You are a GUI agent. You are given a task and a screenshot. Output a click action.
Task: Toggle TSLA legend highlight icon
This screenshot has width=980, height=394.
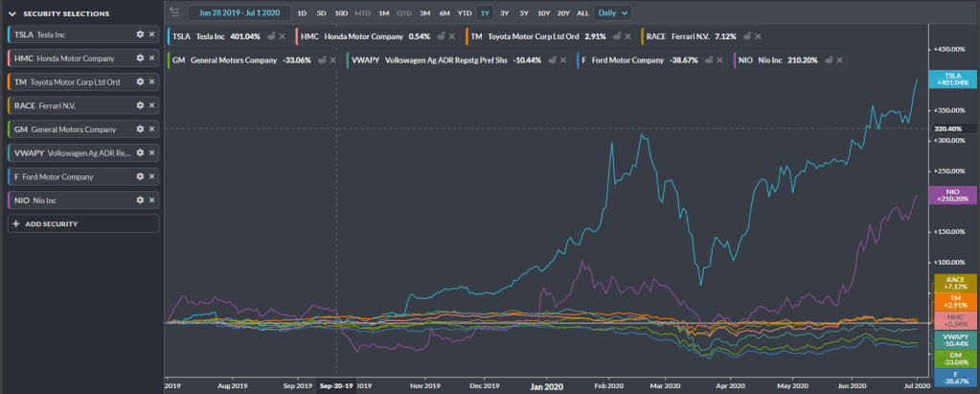click(270, 36)
